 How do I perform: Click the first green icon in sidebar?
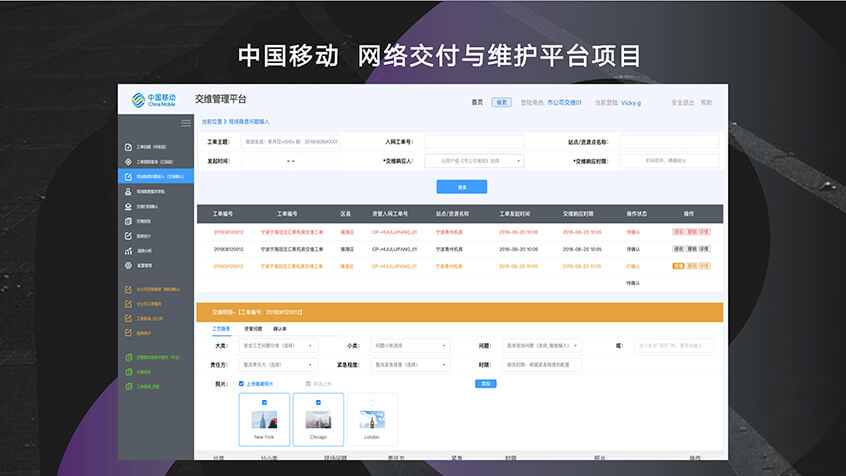pyautogui.click(x=128, y=357)
